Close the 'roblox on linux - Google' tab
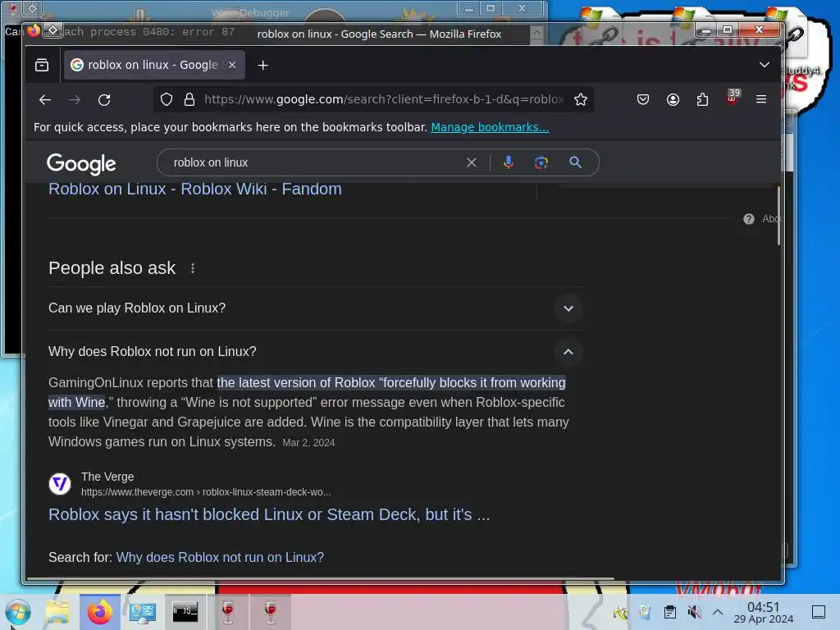The height and width of the screenshot is (630, 840). 232,65
